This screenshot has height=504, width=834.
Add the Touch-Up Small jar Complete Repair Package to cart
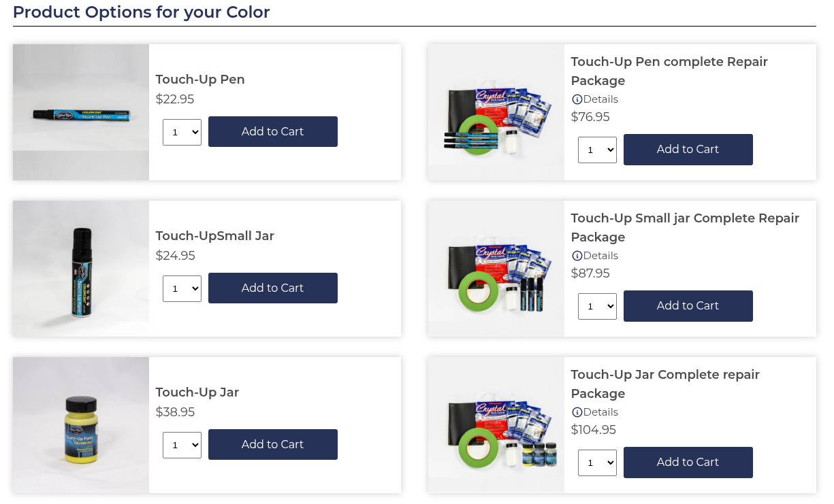(688, 305)
